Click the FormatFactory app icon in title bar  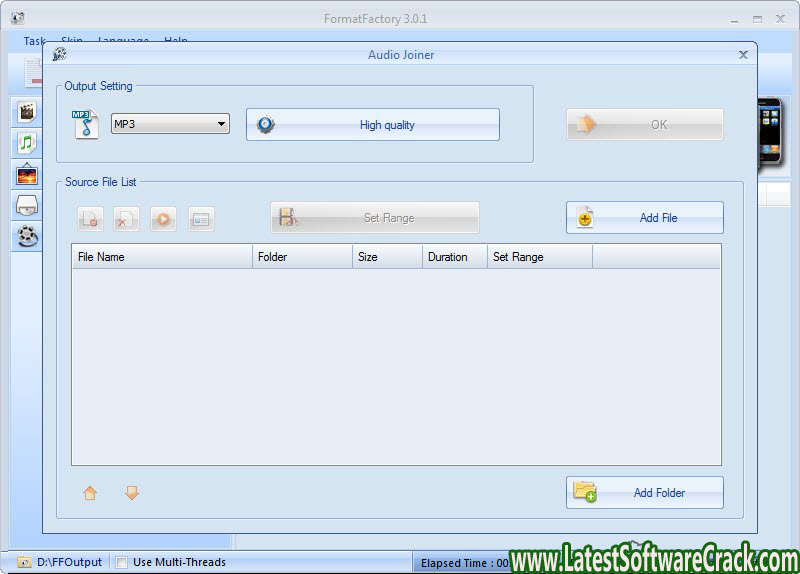pyautogui.click(x=18, y=18)
